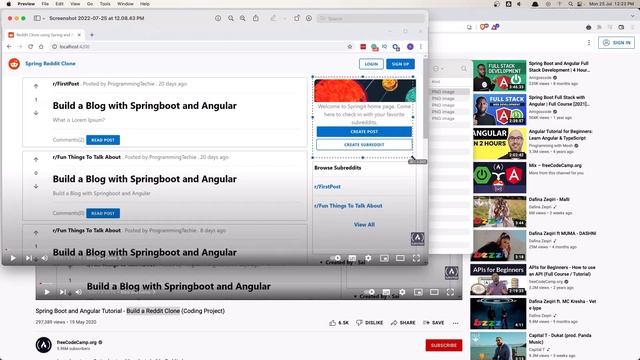Screen dimensions: 640x360
Task: Open the View menu
Action: click(x=75, y=4)
